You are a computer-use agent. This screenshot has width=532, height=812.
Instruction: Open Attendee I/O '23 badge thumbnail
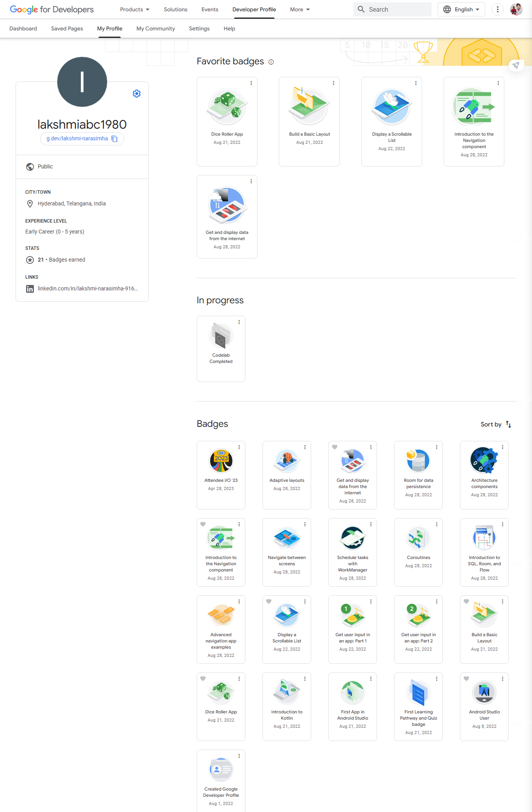(221, 460)
